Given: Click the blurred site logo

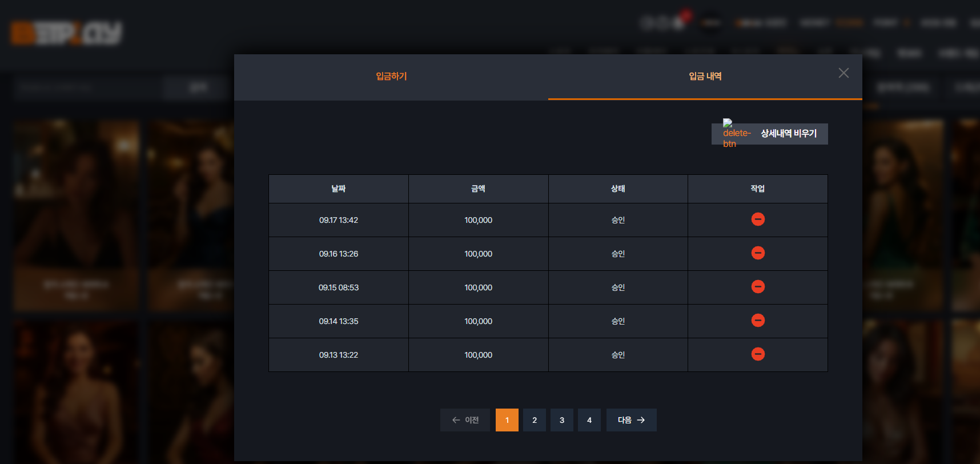Looking at the screenshot, I should point(66,33).
